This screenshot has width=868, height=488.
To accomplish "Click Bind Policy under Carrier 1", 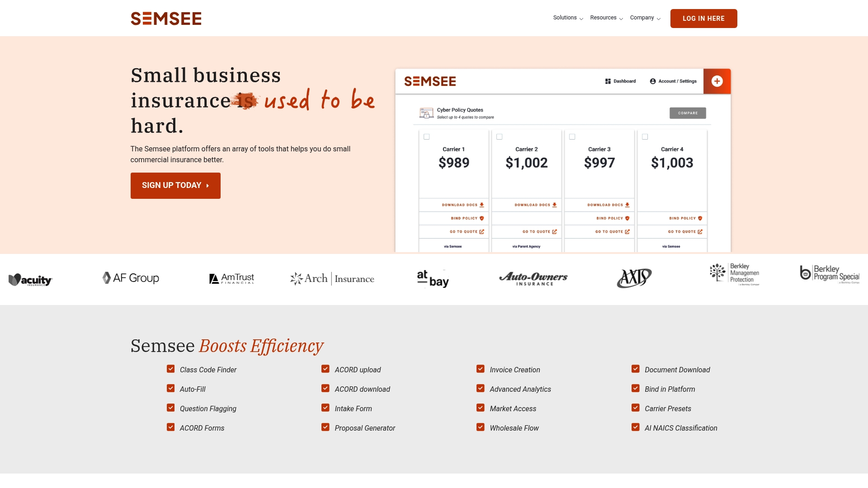I will [467, 218].
